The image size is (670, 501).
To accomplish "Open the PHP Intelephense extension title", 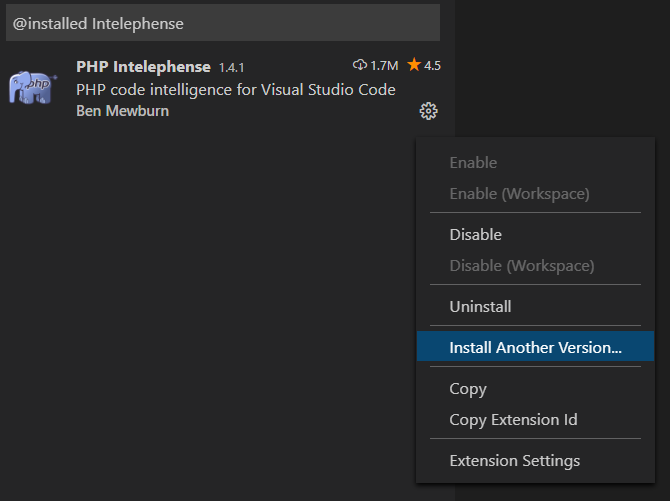I will click(143, 67).
